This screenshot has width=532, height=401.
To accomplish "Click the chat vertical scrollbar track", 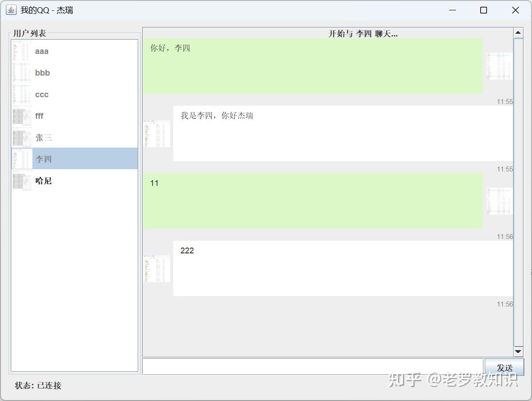I will (x=518, y=192).
